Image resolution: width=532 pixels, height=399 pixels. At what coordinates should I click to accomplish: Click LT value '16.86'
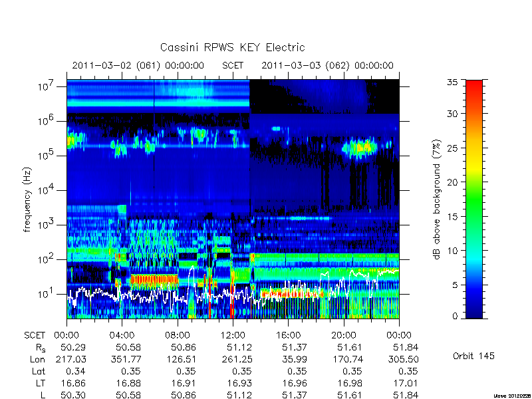(73, 384)
